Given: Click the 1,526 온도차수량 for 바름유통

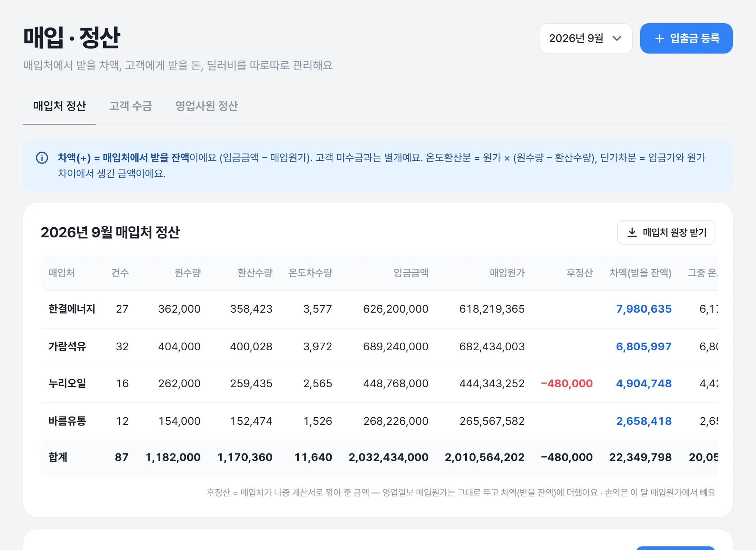Looking at the screenshot, I should pyautogui.click(x=318, y=421).
